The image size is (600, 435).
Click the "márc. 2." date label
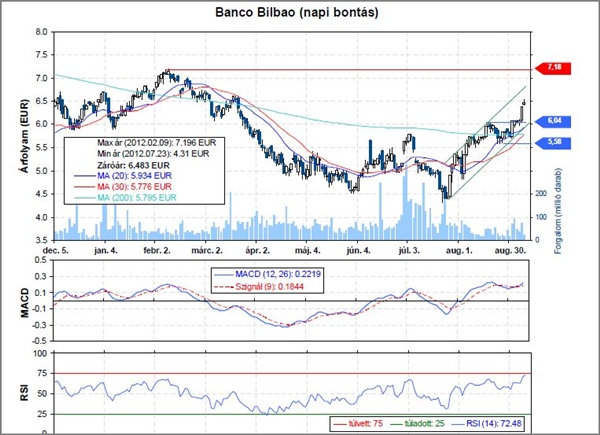[x=207, y=251]
